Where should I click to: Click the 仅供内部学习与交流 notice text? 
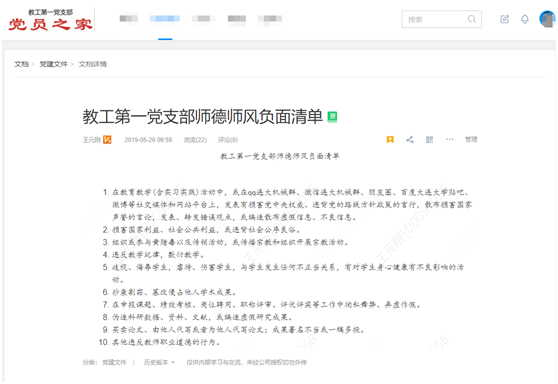[x=246, y=362]
